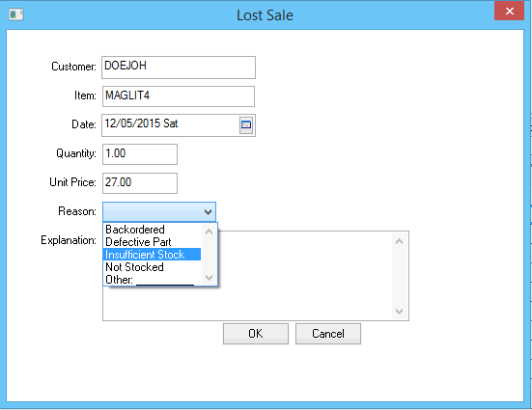This screenshot has height=410, width=532.
Task: Click the reason list scroll down arrow
Action: [209, 278]
